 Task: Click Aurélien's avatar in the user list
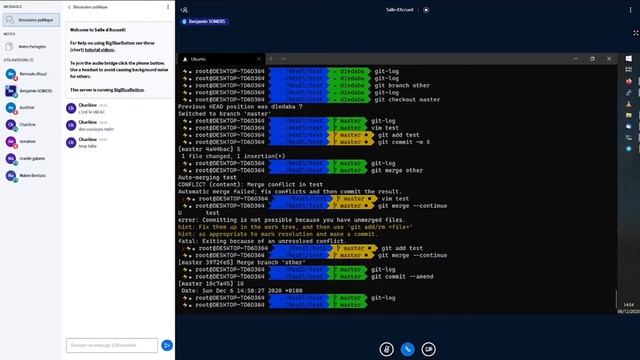11,107
